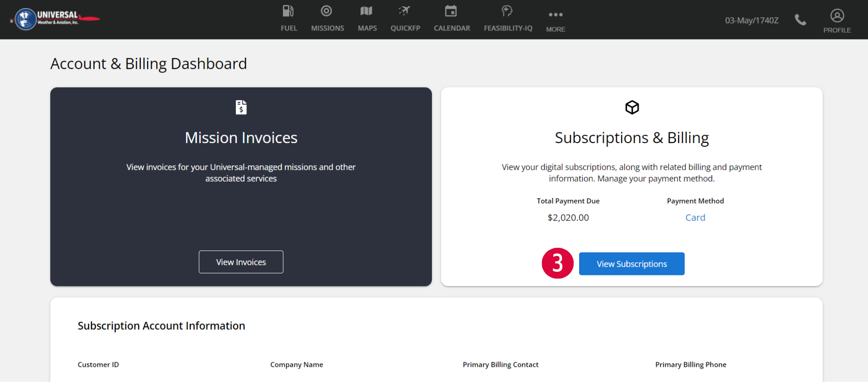The width and height of the screenshot is (868, 385).
Task: Click the Company Name column label
Action: point(297,365)
